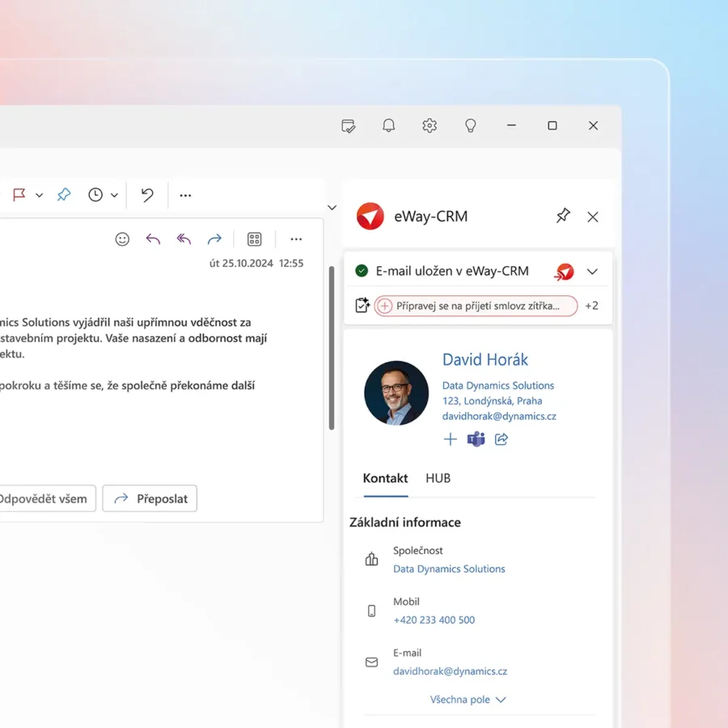Pin the eWay-CRM pane
Screen dimensions: 728x728
(x=563, y=216)
